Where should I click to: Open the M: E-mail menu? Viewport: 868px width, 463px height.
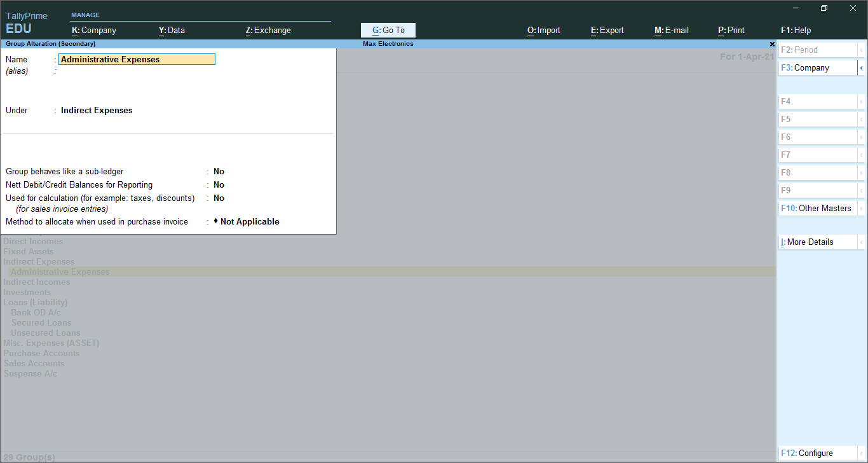click(671, 30)
